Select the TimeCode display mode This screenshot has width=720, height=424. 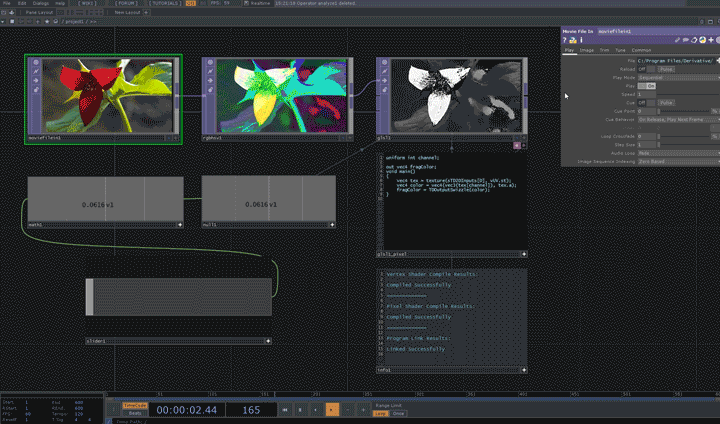point(135,406)
